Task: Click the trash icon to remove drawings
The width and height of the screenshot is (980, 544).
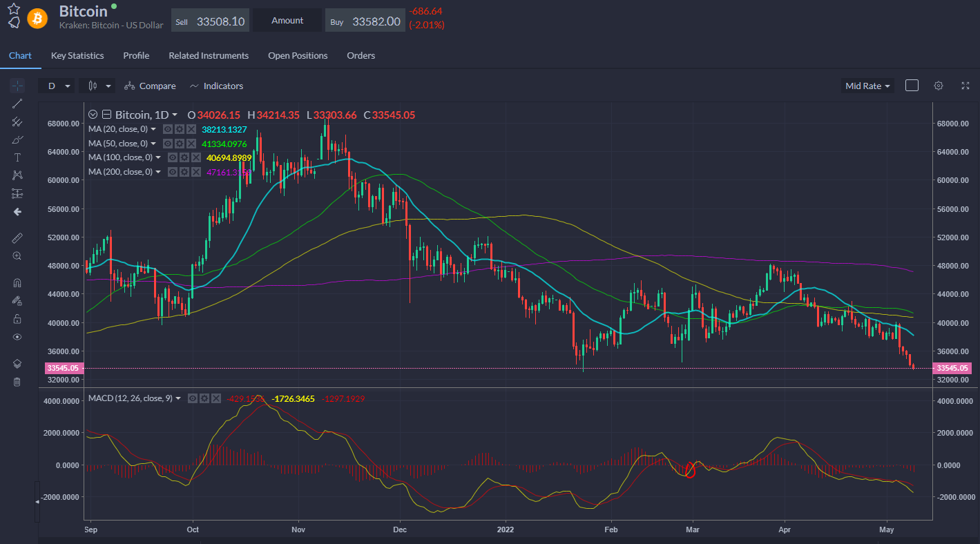Action: 17,382
